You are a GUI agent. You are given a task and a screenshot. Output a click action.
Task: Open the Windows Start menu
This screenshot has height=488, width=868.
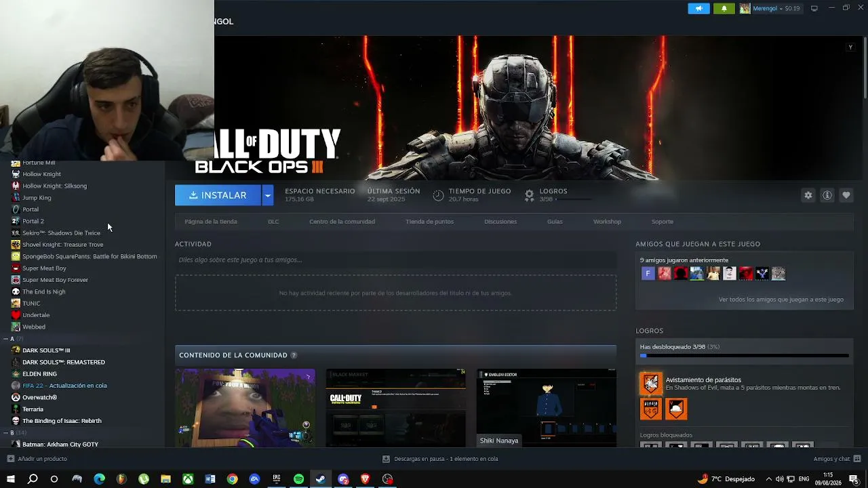coord(11,479)
